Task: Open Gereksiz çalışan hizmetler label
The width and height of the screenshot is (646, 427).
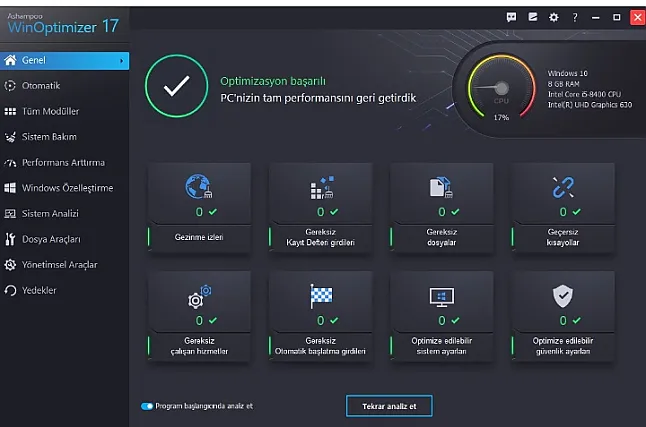Action: coord(199,346)
